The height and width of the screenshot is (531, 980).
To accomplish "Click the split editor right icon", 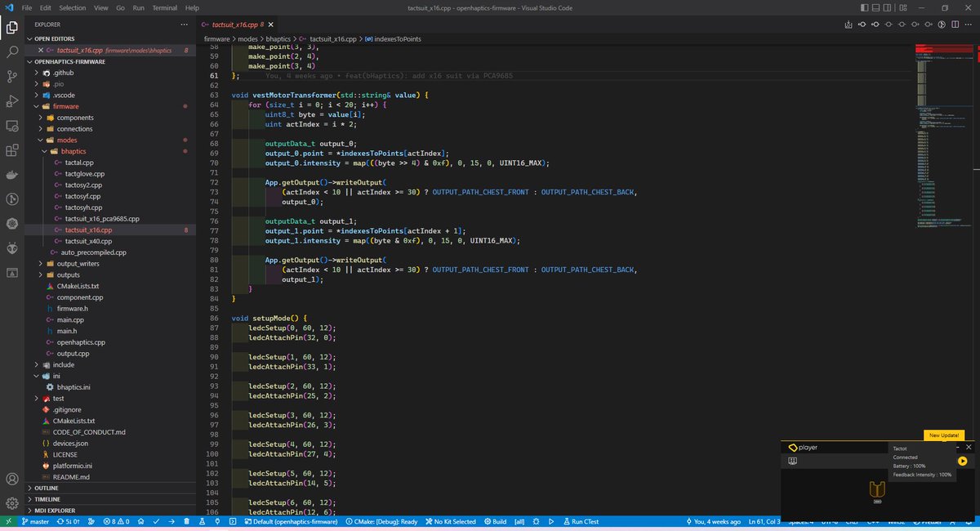I will pyautogui.click(x=956, y=24).
